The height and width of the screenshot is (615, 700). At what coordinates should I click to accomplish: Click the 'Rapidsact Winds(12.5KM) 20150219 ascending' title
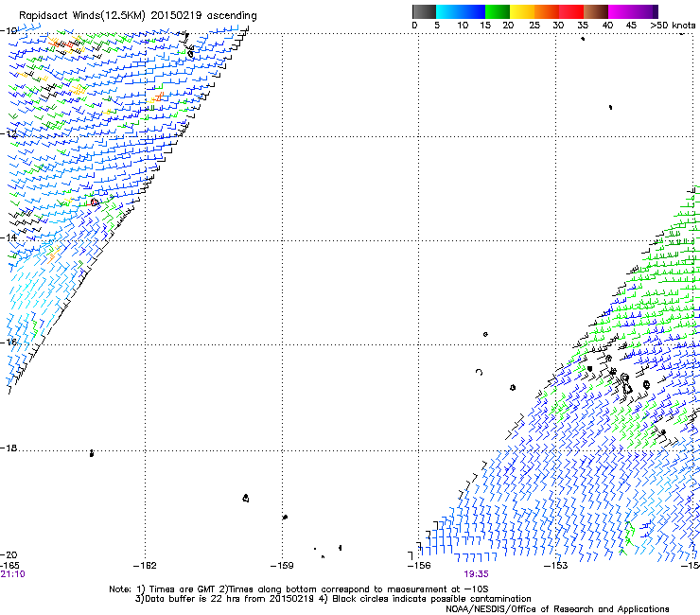point(138,16)
